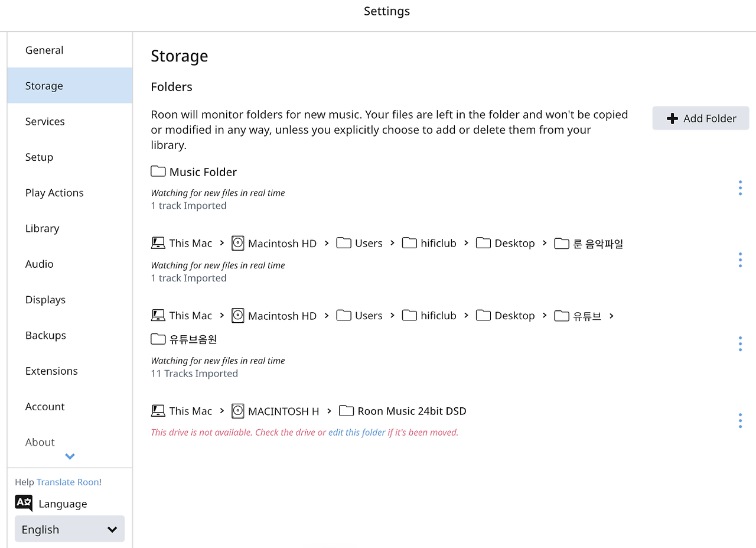
Task: Click Desktop folder icon in 유튜브 path
Action: click(483, 316)
